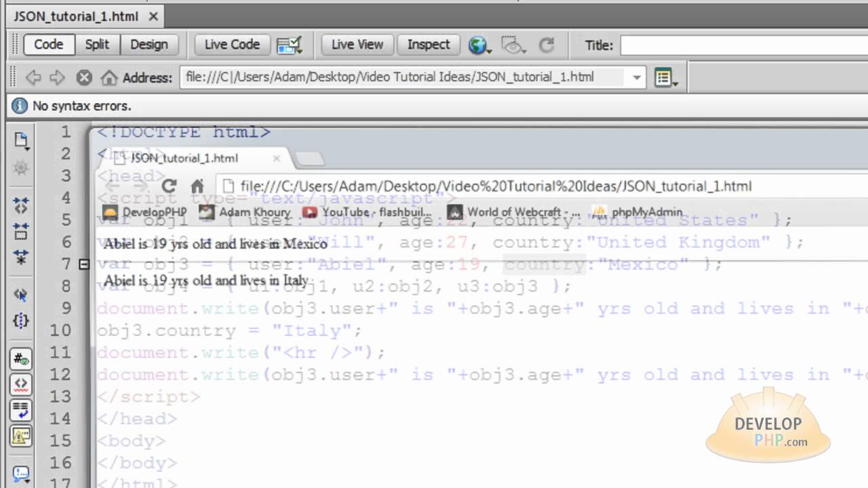Click the Live View button
Image resolution: width=868 pixels, height=488 pixels.
pyautogui.click(x=356, y=44)
